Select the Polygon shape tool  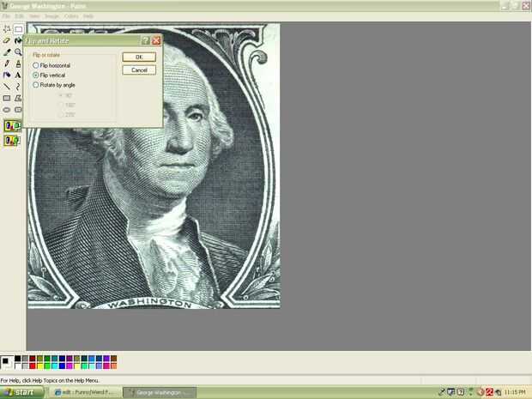[x=18, y=98]
